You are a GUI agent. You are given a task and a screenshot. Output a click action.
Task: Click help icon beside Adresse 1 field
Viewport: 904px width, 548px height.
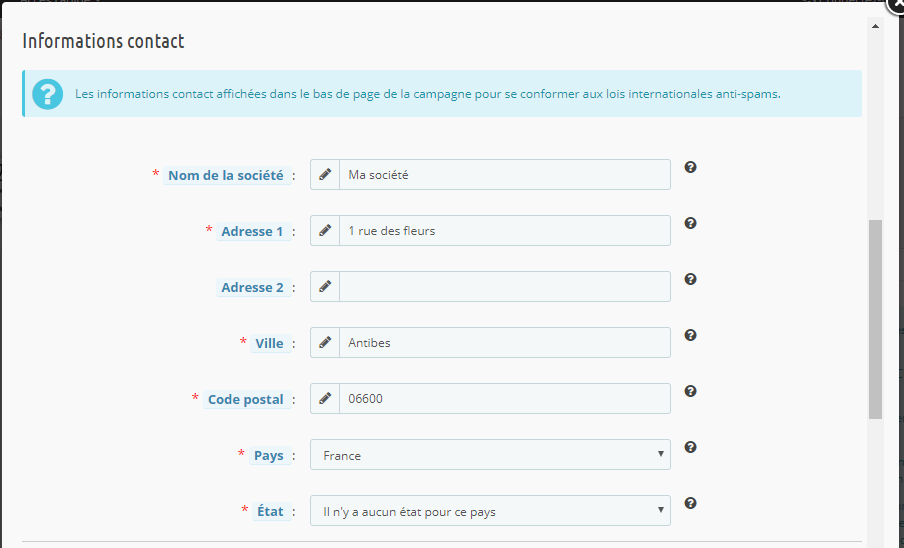(690, 223)
